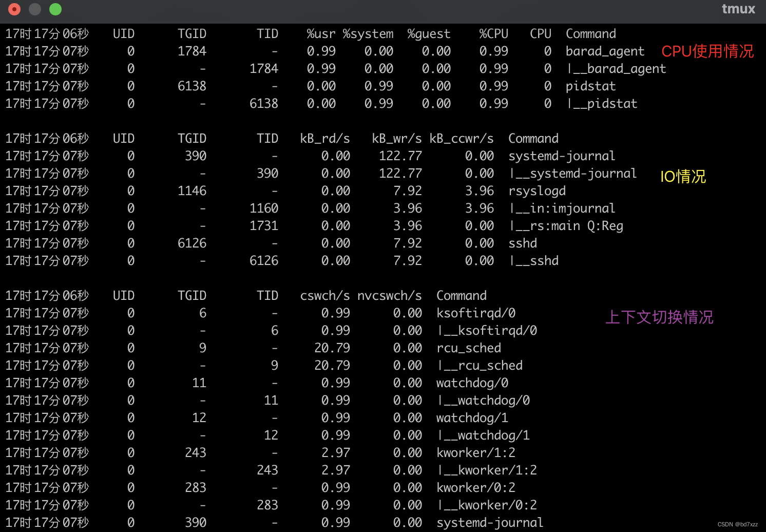Click the watchdog/0 command with TGID 11
This screenshot has height=532, width=766.
click(x=472, y=383)
